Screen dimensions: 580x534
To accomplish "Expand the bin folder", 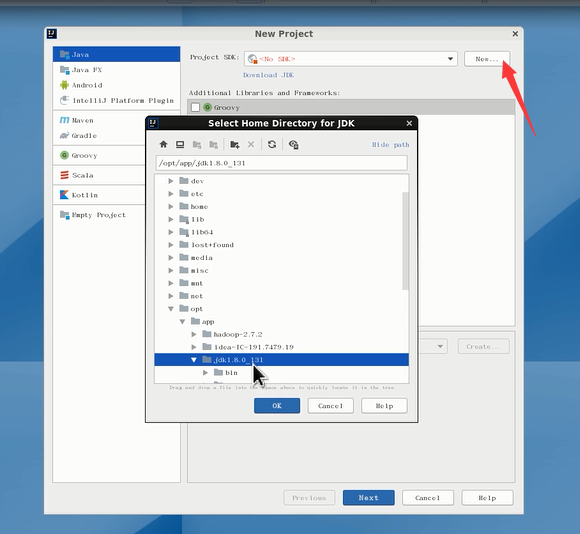I will (205, 373).
